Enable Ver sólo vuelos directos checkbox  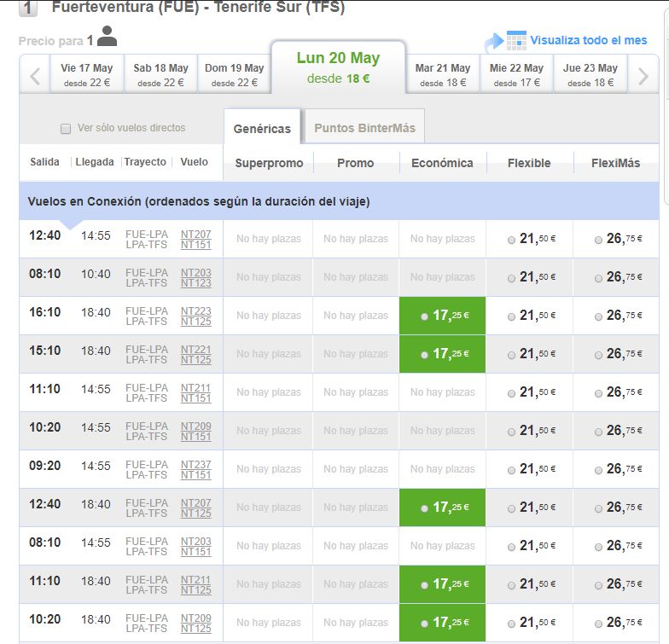click(66, 128)
